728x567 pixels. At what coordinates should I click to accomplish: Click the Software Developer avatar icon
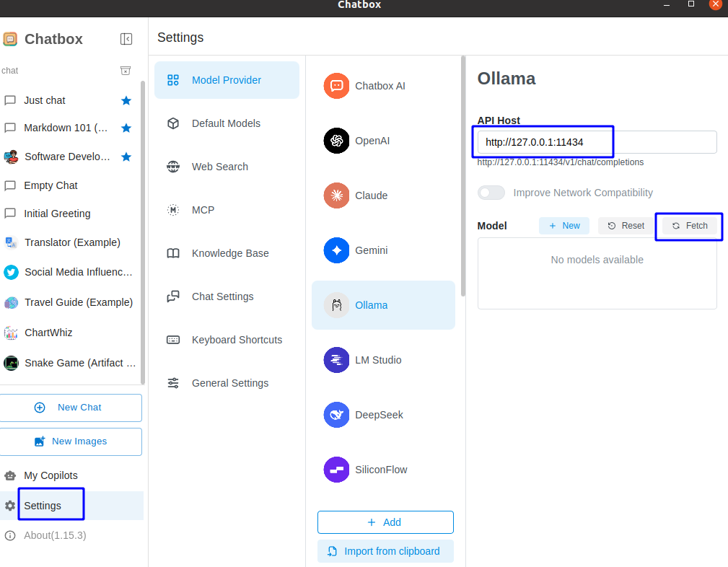[x=11, y=157]
